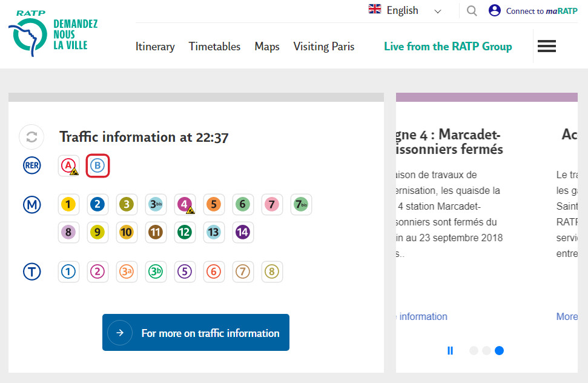Screen dimensions: 588x383
Task: Open the hamburger main menu
Action: 546,46
